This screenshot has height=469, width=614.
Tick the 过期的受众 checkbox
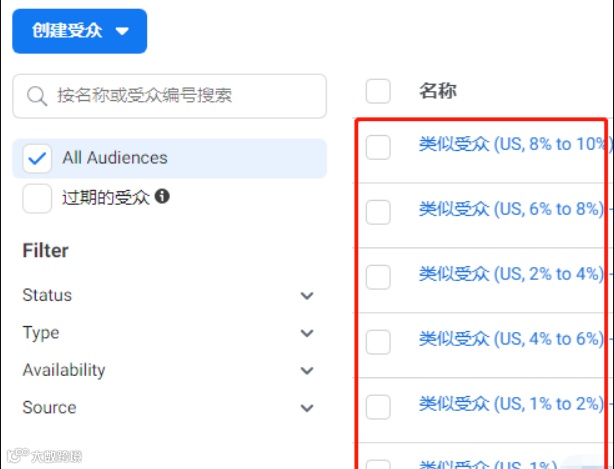pos(37,198)
